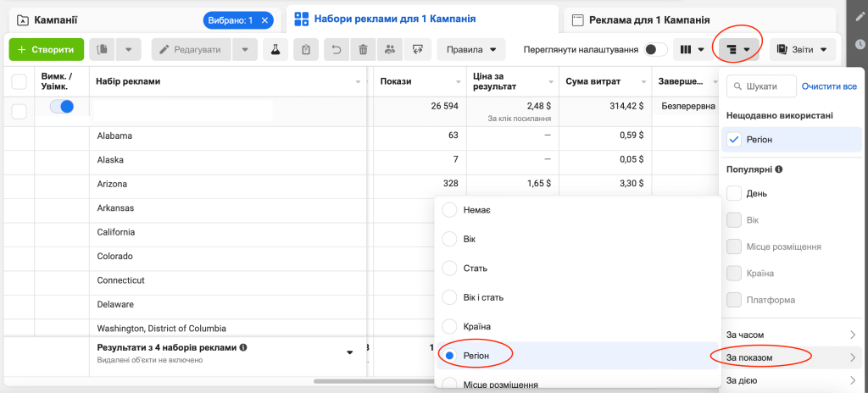This screenshot has width=868, height=393.
Task: Click the Washington, District of Columbia row
Action: [162, 329]
